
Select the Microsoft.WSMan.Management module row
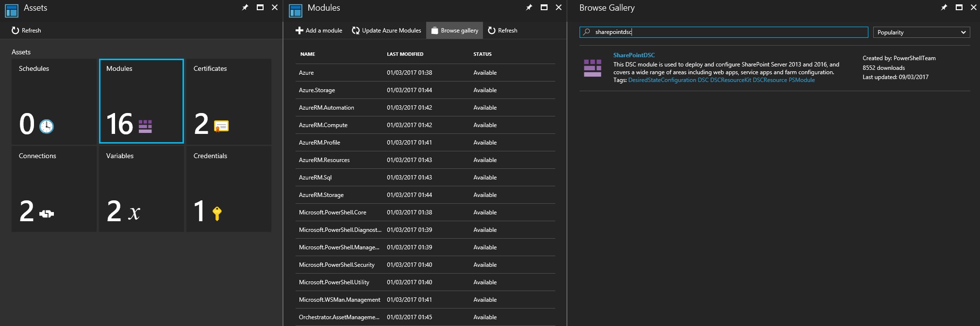(425, 300)
